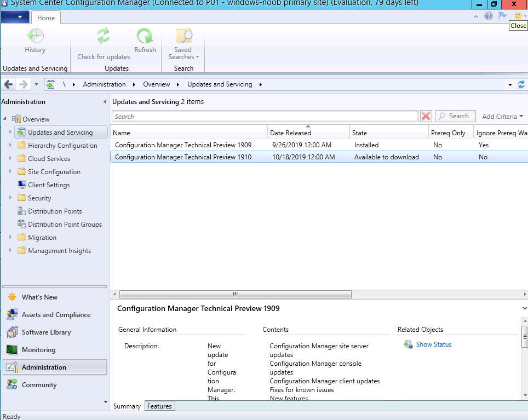Click the Assets and Compliance icon
528x420 pixels.
point(12,315)
